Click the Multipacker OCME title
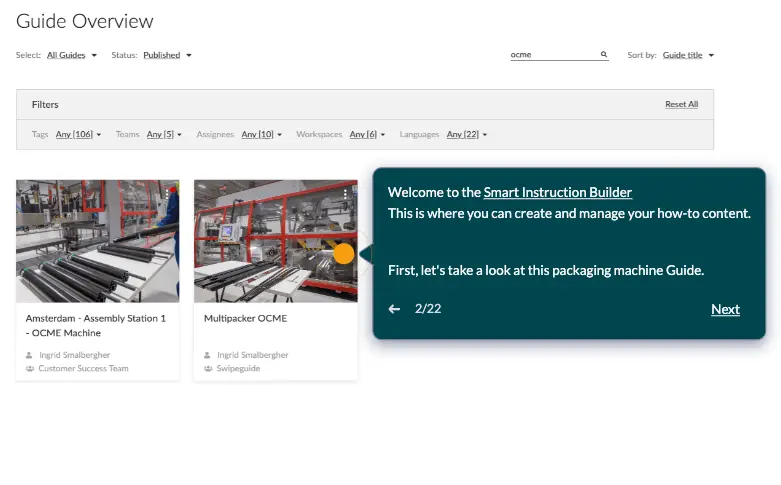The image size is (781, 485). [x=246, y=318]
